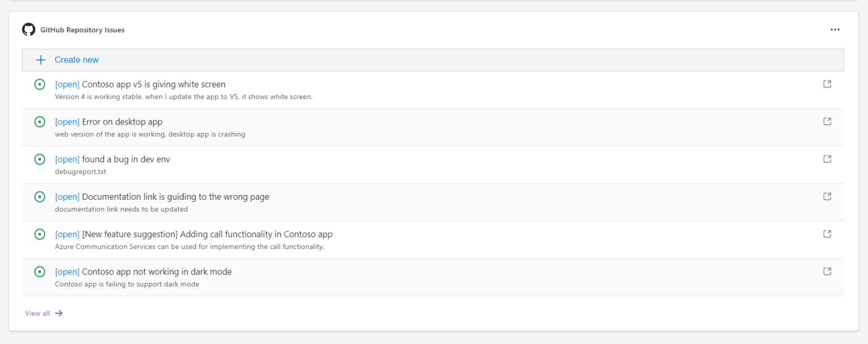868x344 pixels.
Task: Click the open-status icon for the dark mode issue
Action: pos(40,272)
